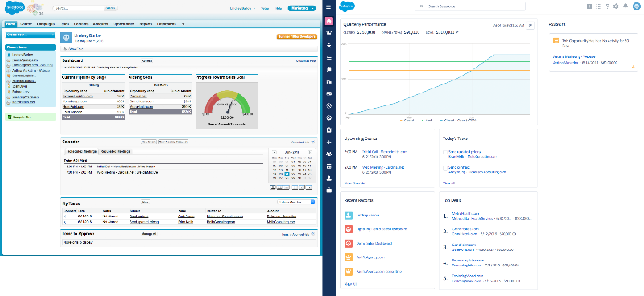
Task: Click the plus tab for all tabs
Action: (x=183, y=24)
